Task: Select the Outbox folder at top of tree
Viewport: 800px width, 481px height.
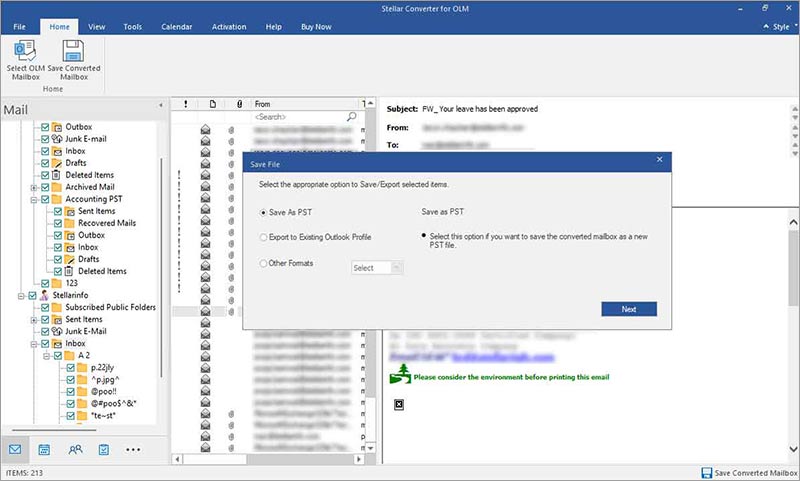Action: click(x=79, y=127)
